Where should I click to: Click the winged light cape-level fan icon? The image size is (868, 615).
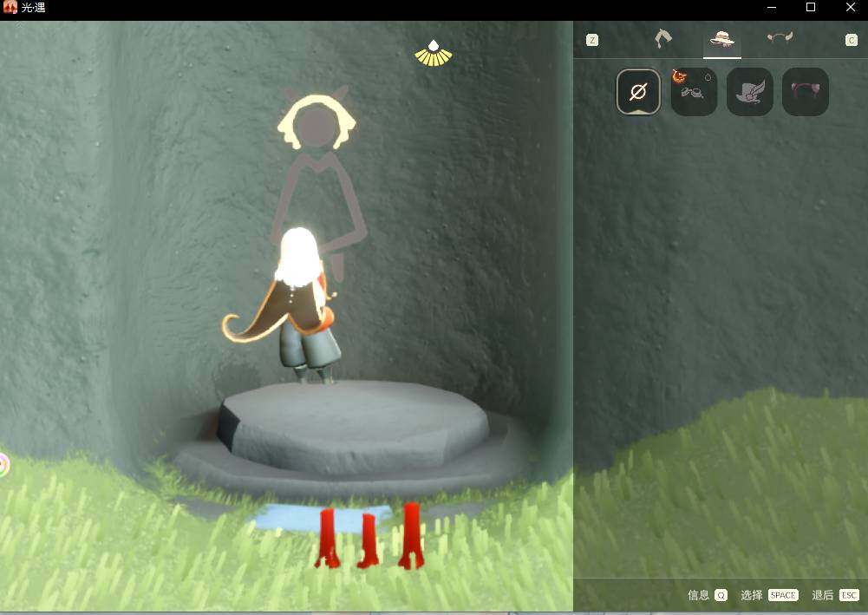click(434, 54)
